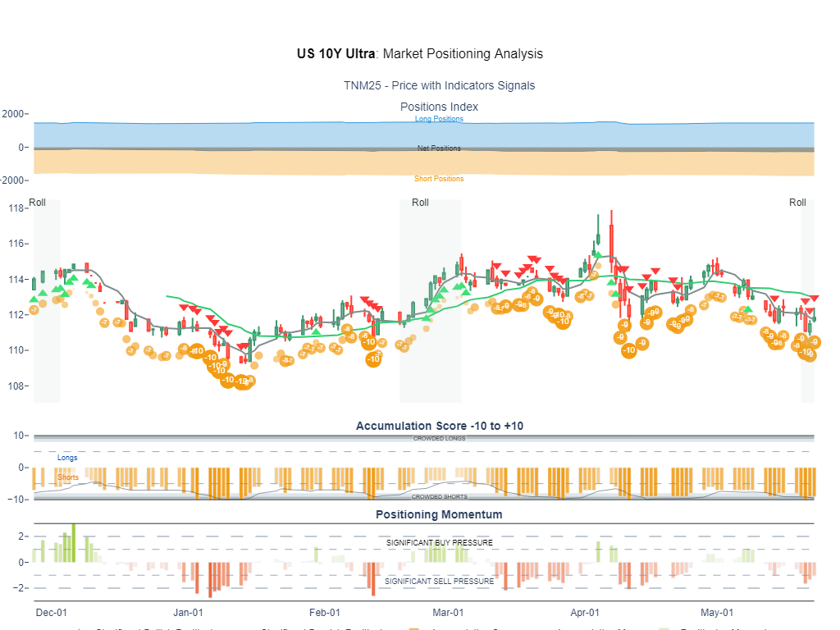Click the 'Roll' annotation near Mar-01
This screenshot has height=630, width=840.
click(421, 203)
